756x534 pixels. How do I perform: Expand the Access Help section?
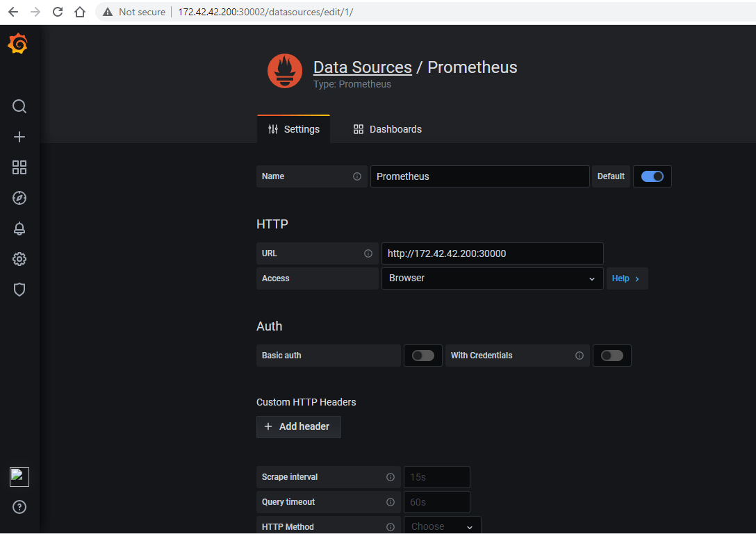point(626,278)
